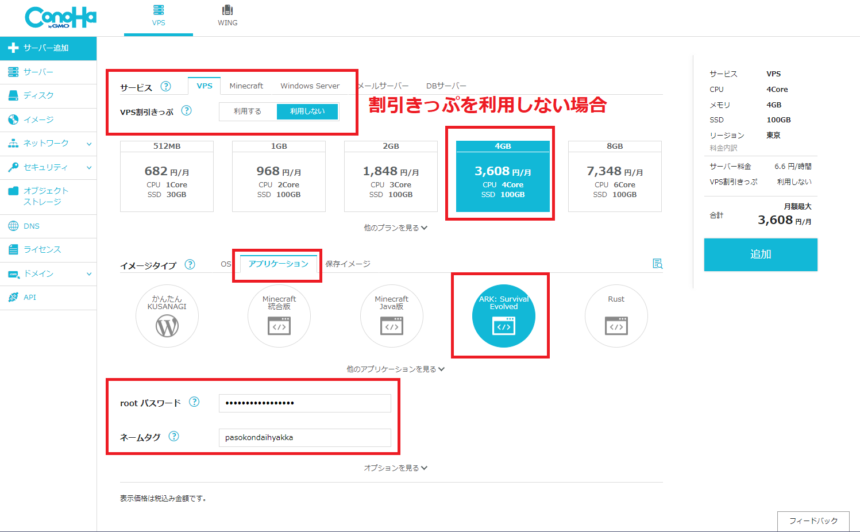Click help icon next to VPS割引きっぷ
Screen dimensions: 860x532
186,111
